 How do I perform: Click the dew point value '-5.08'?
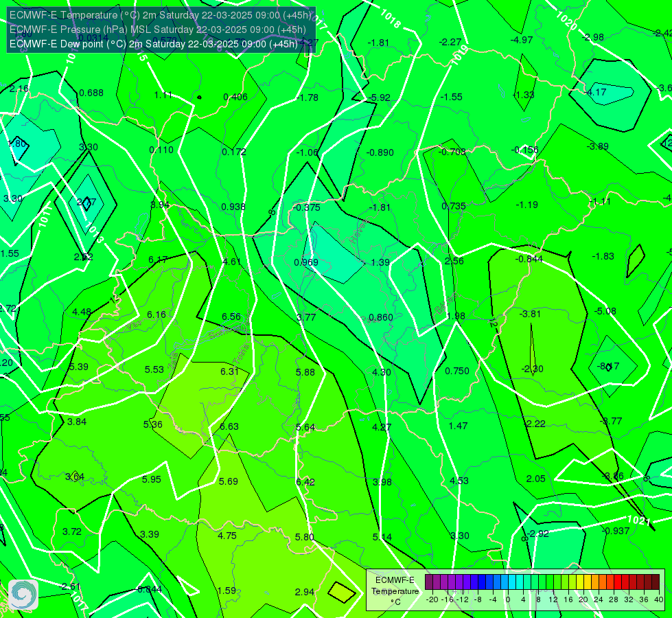(605, 311)
